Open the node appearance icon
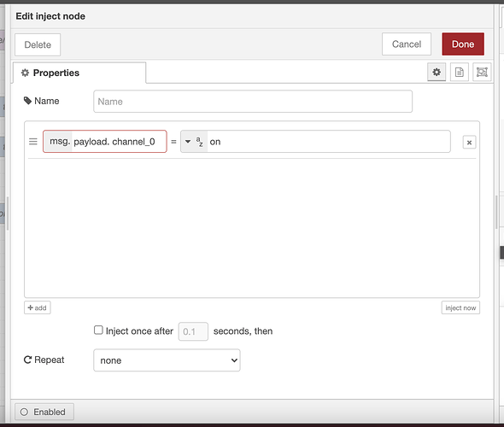 tap(482, 72)
